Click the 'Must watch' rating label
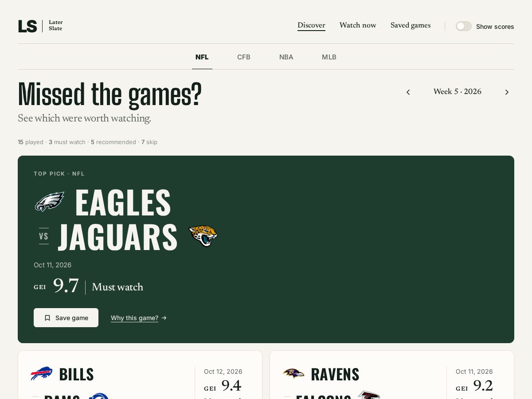 [117, 287]
